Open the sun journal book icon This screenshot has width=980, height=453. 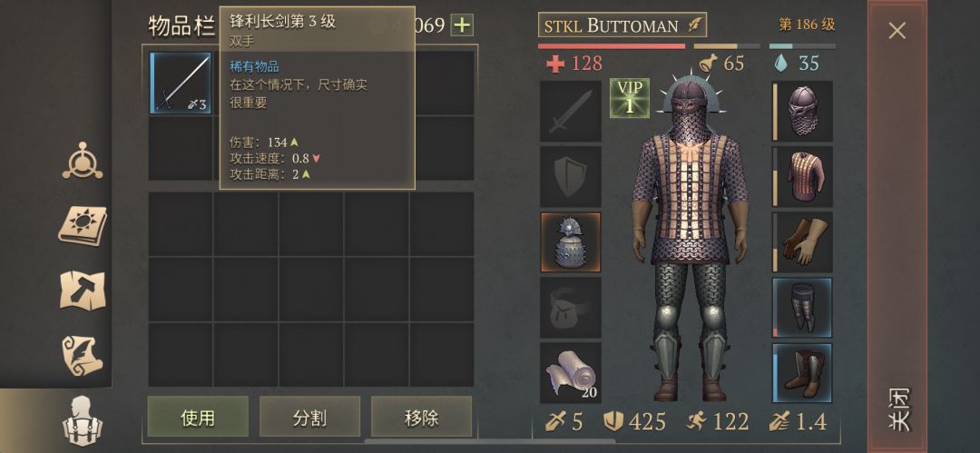[x=83, y=225]
